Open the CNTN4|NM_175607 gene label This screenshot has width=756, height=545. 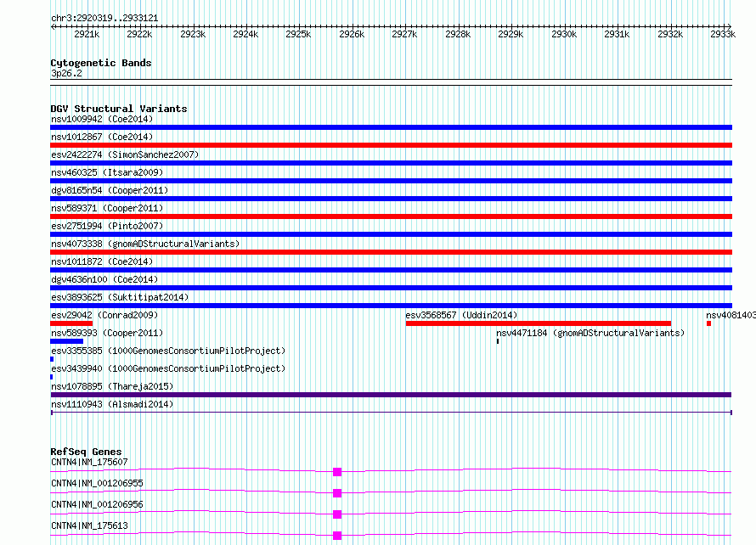point(89,462)
